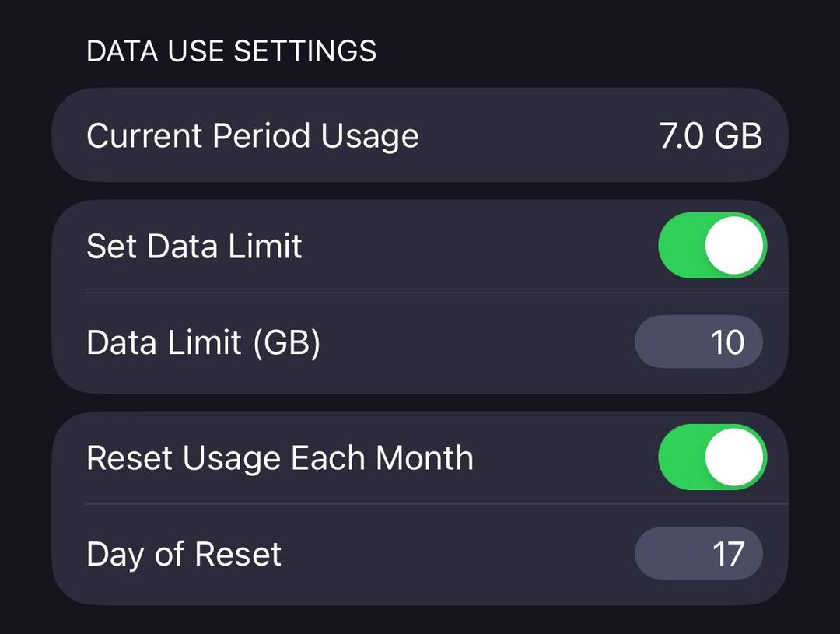Viewport: 840px width, 634px height.
Task: Select the Day of Reset field
Action: click(698, 553)
